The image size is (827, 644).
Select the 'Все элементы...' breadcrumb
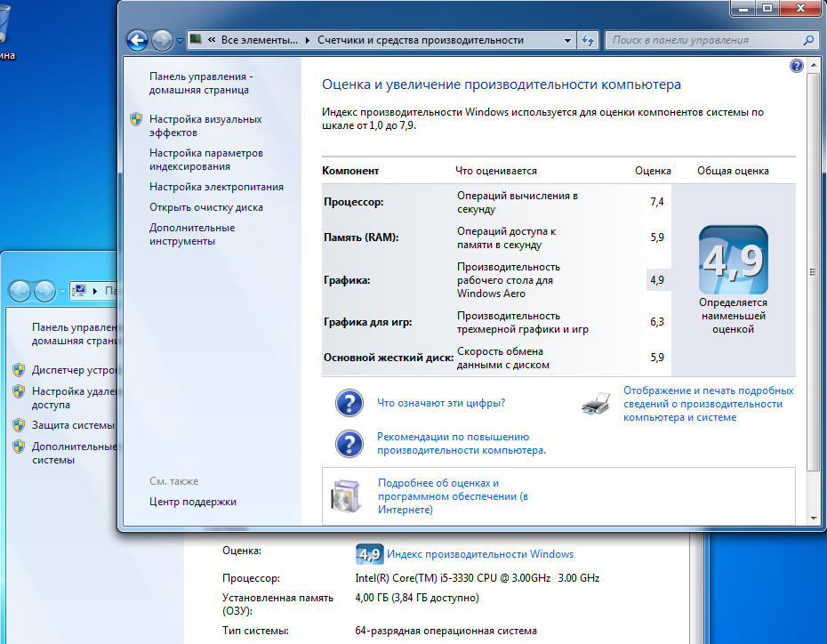(260, 40)
